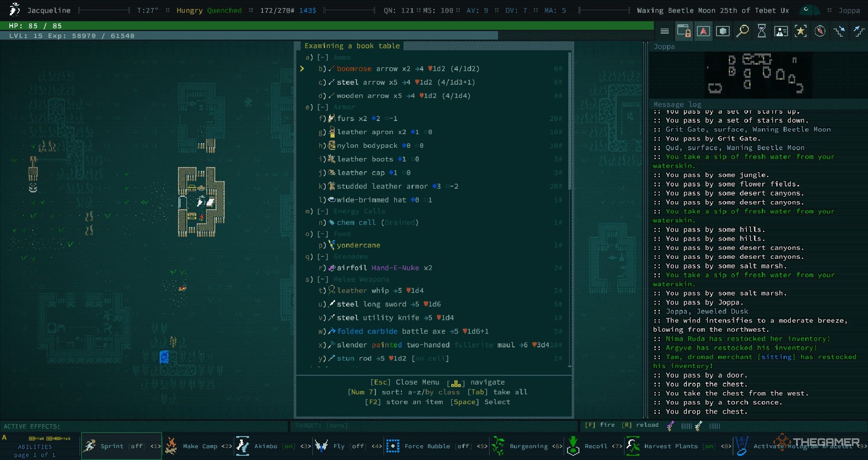Image resolution: width=868 pixels, height=460 pixels.
Task: Select the boomrose arrow x2 row
Action: pos(434,69)
